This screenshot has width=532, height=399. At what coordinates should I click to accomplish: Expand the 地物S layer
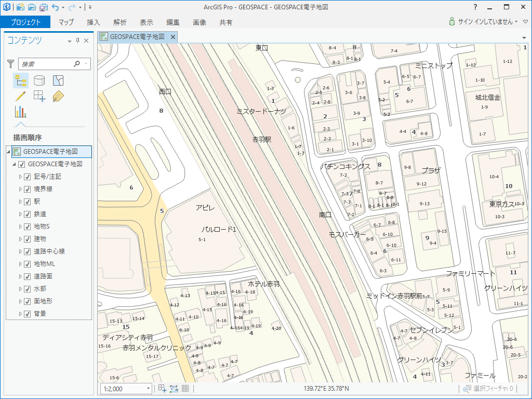[20, 227]
